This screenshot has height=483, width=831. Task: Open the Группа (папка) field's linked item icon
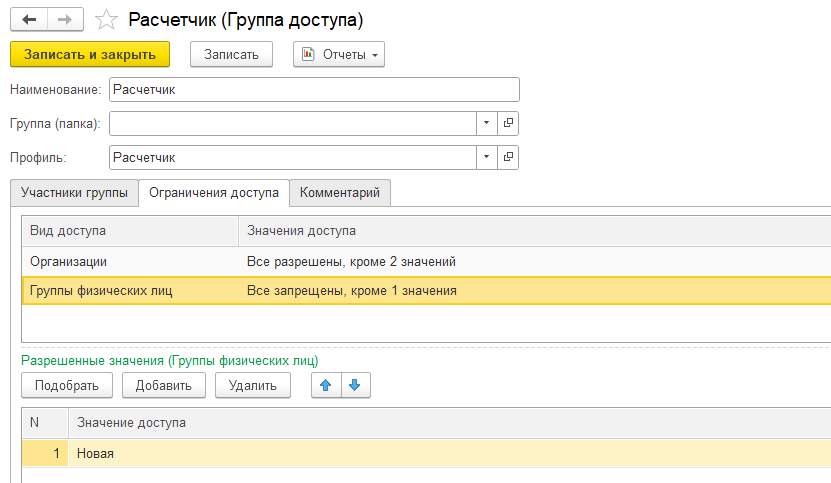(508, 123)
